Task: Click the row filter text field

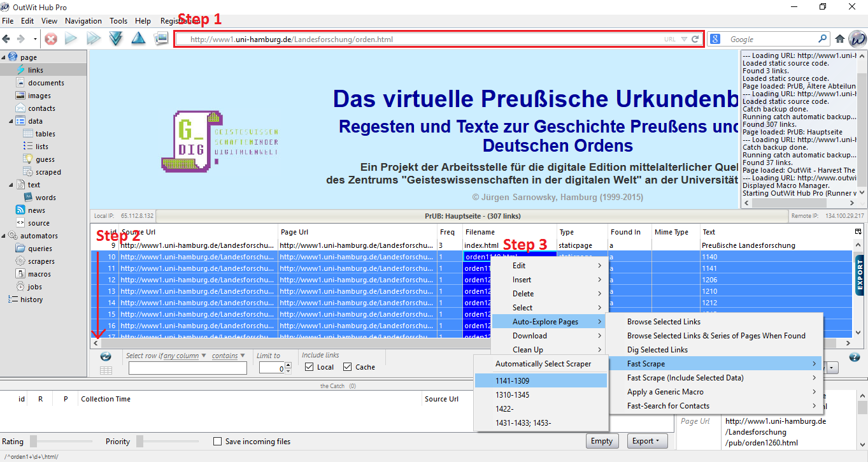Action: click(188, 368)
